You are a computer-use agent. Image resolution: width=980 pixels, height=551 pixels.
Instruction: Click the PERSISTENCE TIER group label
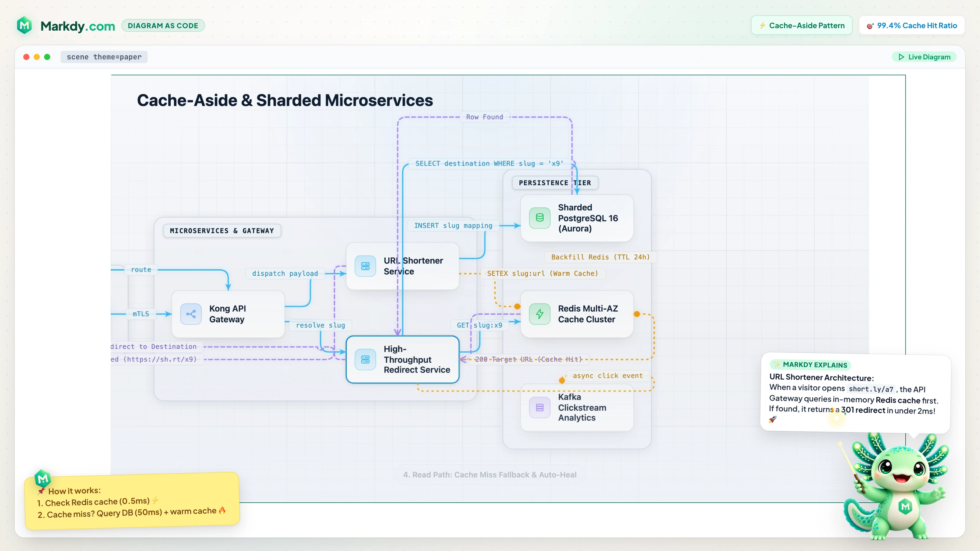555,183
